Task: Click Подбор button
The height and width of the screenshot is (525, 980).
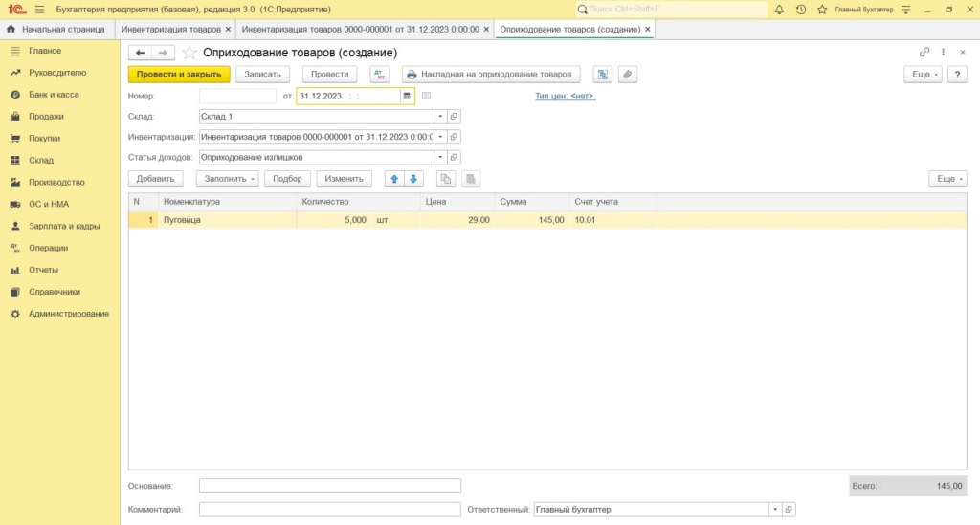Action: [287, 179]
